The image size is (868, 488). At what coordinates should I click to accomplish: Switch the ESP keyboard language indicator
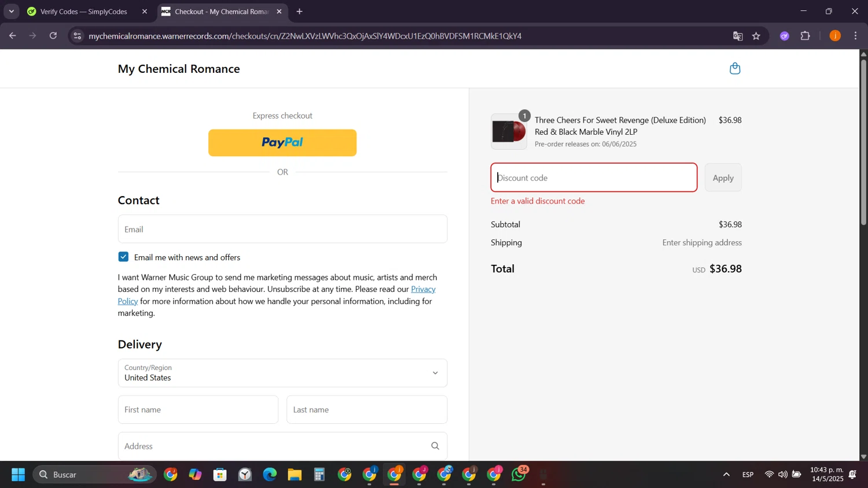click(x=748, y=475)
